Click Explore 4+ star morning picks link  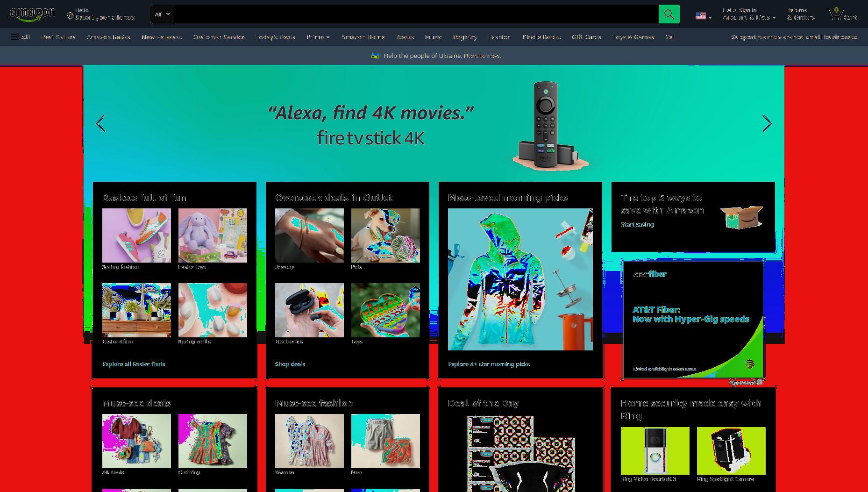[x=489, y=364]
